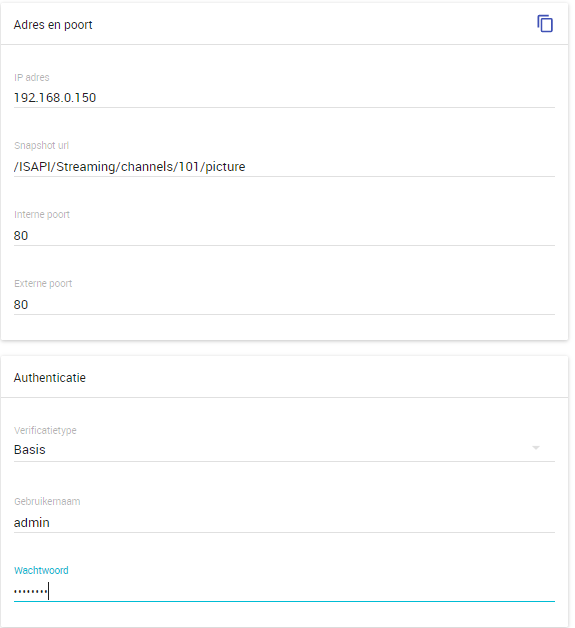Click the Gebruikersnaam field containing admin
Image resolution: width=575 pixels, height=628 pixels.
click(x=284, y=523)
